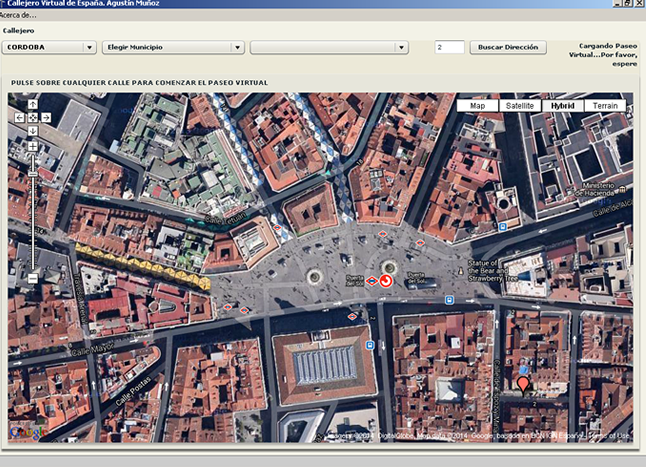Pan the map down with the arrow

click(x=33, y=131)
